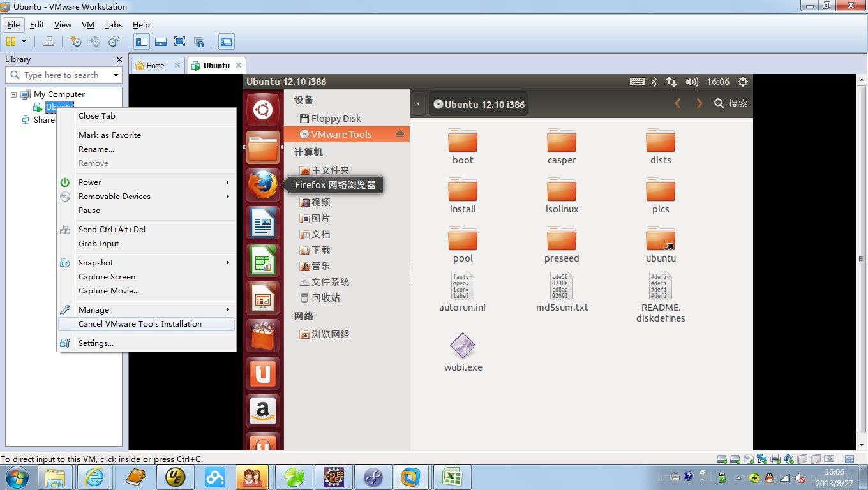Open LibreOffice Writer from the launcher
This screenshot has width=868, height=490.
click(262, 223)
